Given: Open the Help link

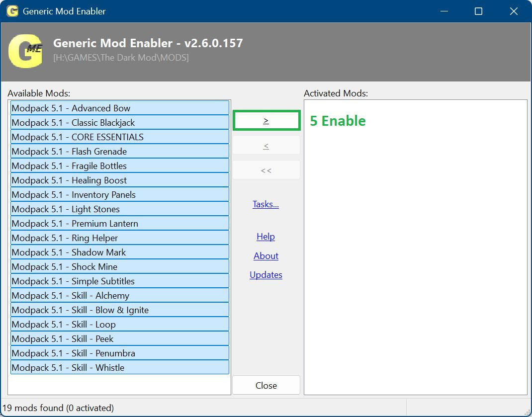Looking at the screenshot, I should tap(266, 237).
